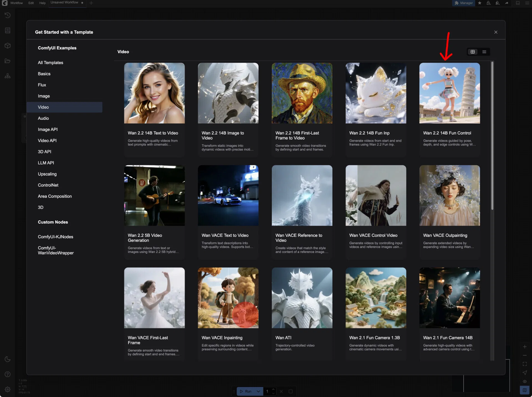
Task: Open the workflows folder sidebar icon
Action: tap(7, 61)
